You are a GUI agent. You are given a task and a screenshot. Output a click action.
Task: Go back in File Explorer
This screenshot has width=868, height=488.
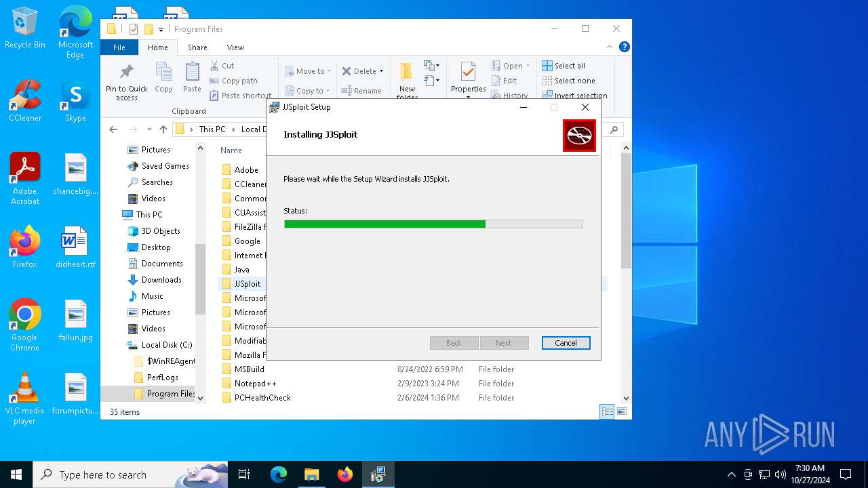(x=113, y=129)
